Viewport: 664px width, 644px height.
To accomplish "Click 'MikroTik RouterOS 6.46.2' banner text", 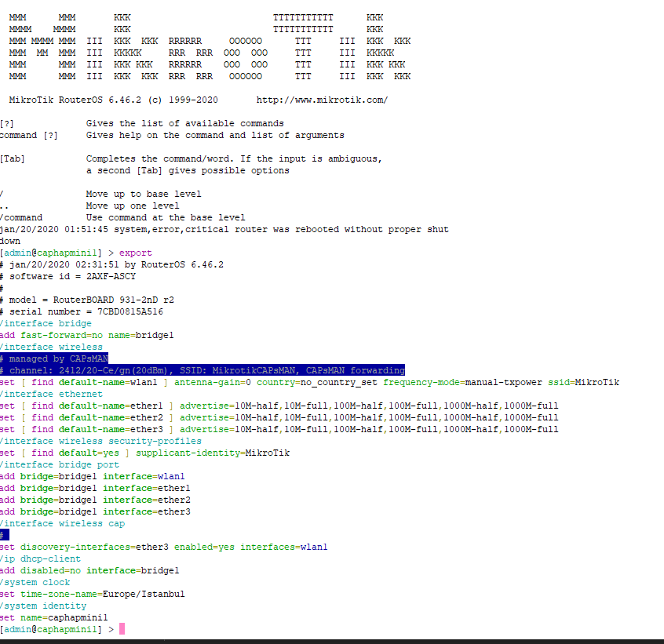I will [75, 100].
